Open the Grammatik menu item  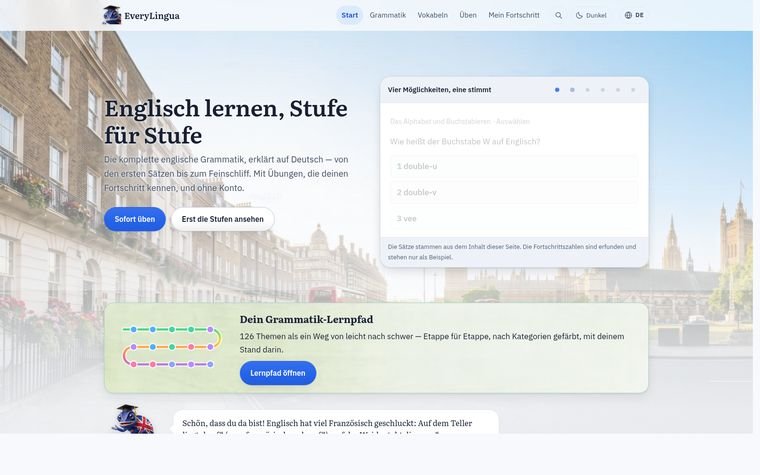tap(388, 15)
